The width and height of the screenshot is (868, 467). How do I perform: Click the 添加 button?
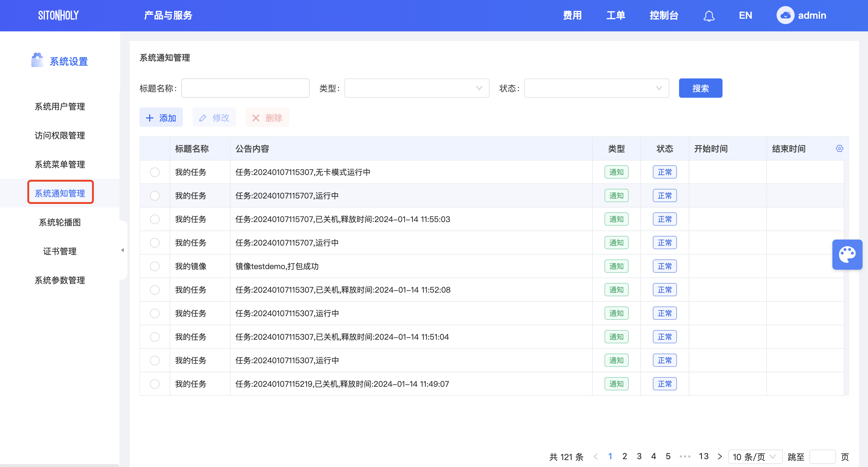tap(161, 118)
